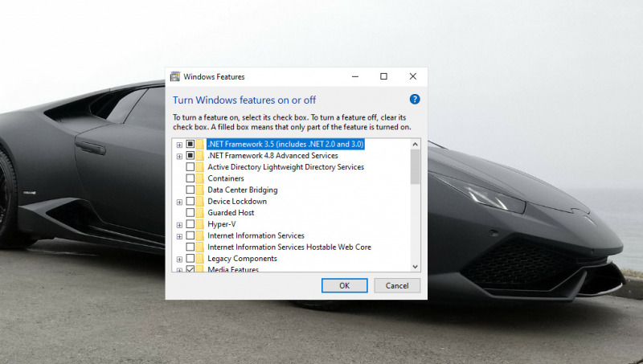Enable the Data Center Bridging checkbox
Screen dimensions: 643x364
point(190,190)
